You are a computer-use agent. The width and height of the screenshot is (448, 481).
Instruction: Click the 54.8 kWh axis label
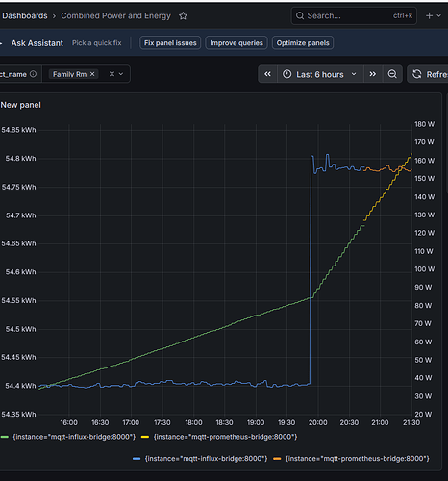[20, 159]
